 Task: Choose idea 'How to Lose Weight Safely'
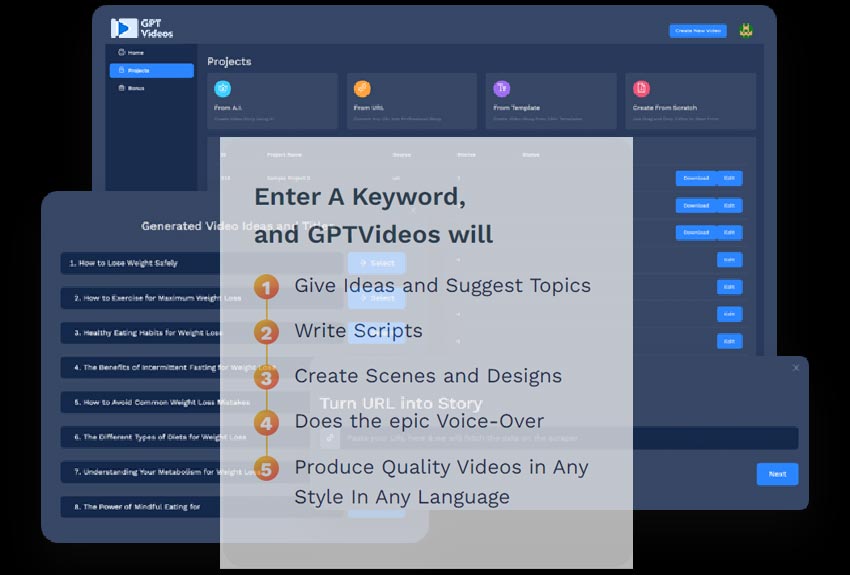(x=202, y=263)
